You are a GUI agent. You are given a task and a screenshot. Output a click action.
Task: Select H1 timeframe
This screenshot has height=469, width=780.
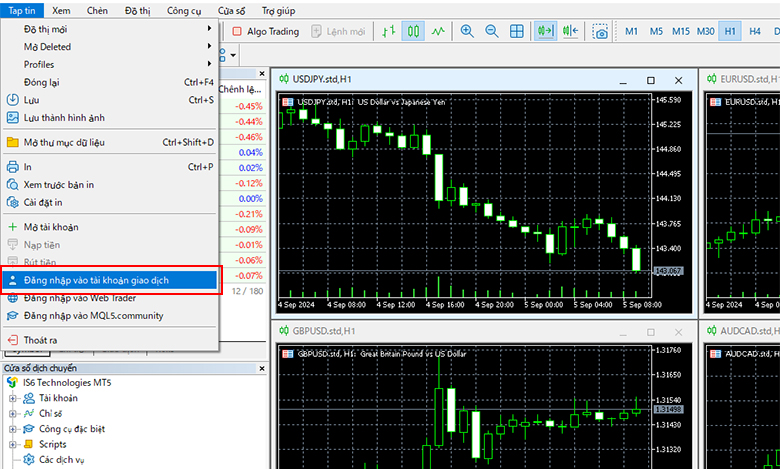pyautogui.click(x=730, y=31)
